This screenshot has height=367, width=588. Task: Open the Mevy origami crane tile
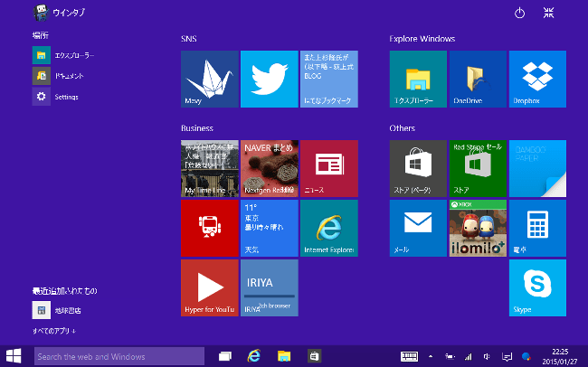point(210,80)
